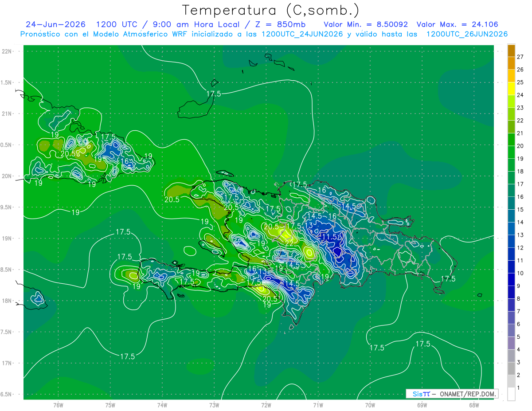
Task: Select 'Valor Max. = 24.106' in header
Action: click(x=458, y=24)
